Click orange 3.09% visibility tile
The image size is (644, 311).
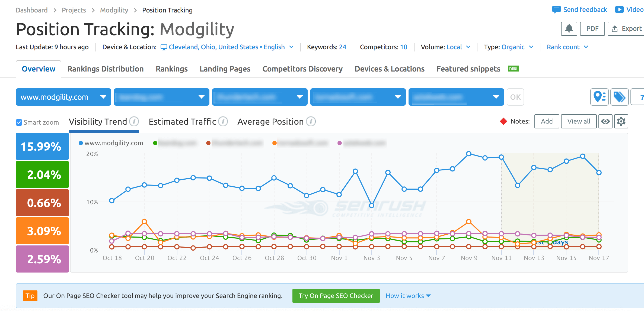[x=42, y=231]
